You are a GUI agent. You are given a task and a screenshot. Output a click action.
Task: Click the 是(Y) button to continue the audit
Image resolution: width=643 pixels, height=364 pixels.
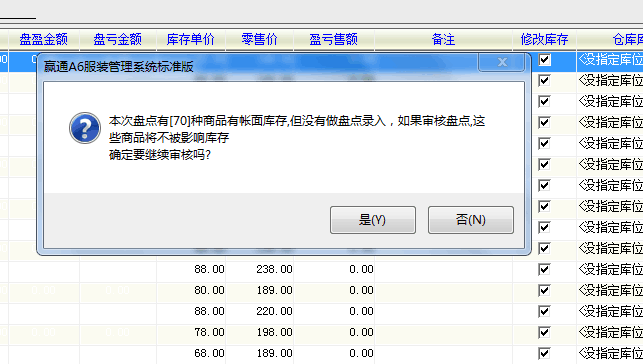[373, 220]
